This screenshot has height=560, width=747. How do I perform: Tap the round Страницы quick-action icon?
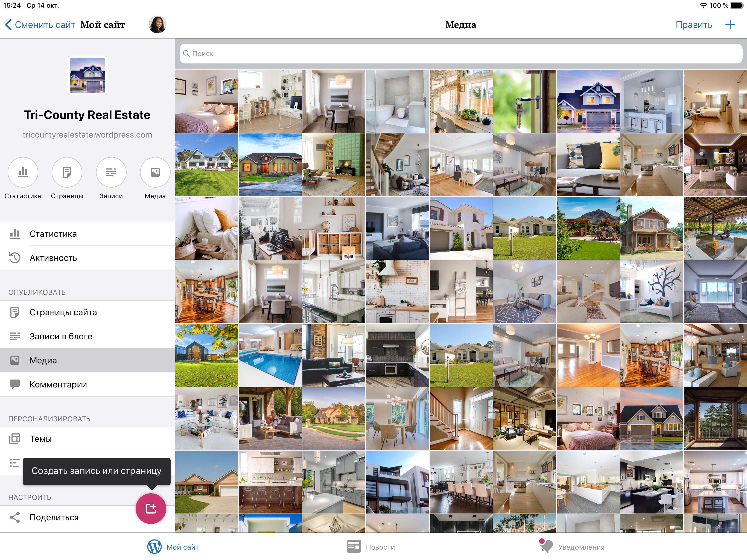(67, 172)
